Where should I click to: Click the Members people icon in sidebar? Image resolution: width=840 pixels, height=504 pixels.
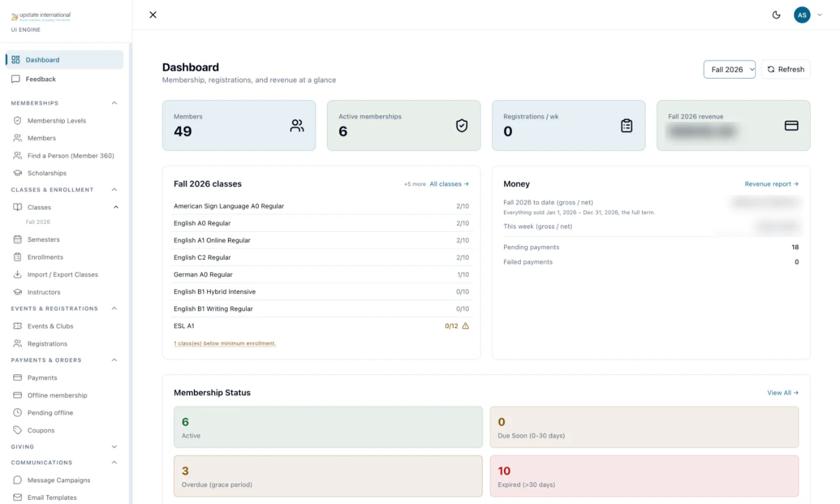17,138
